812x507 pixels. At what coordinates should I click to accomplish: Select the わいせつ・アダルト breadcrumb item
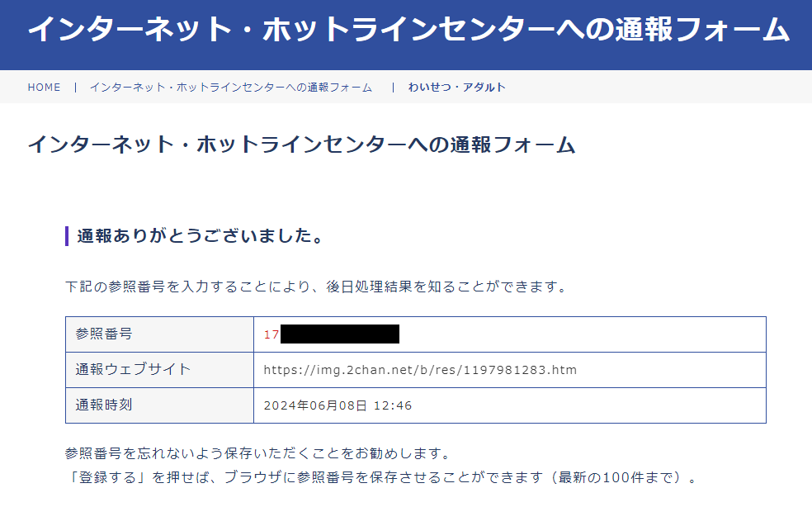click(x=456, y=87)
